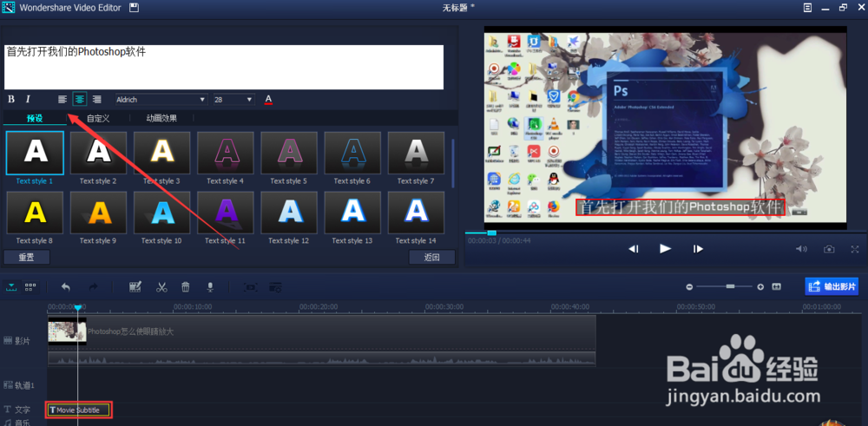
Task: Mute the preview volume
Action: click(x=801, y=250)
